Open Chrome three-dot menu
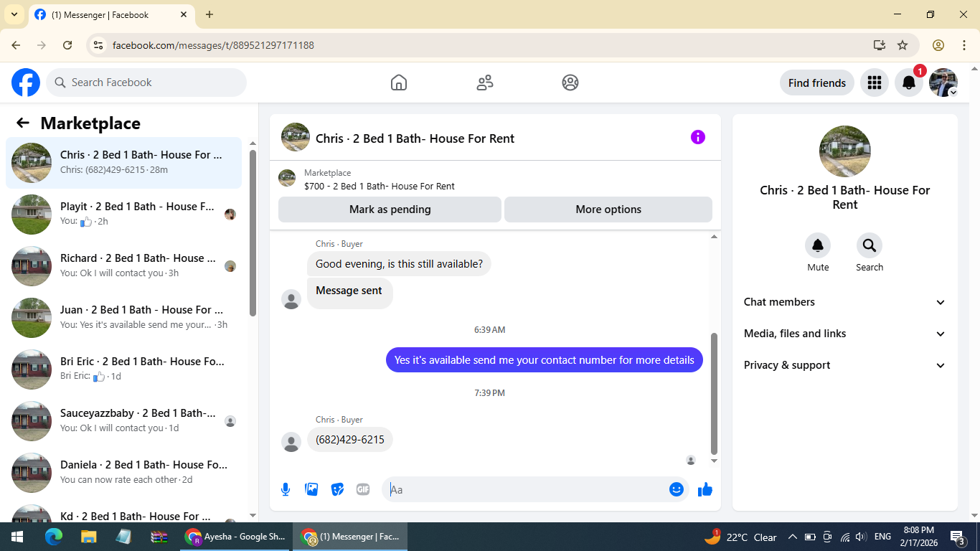 pyautogui.click(x=964, y=45)
